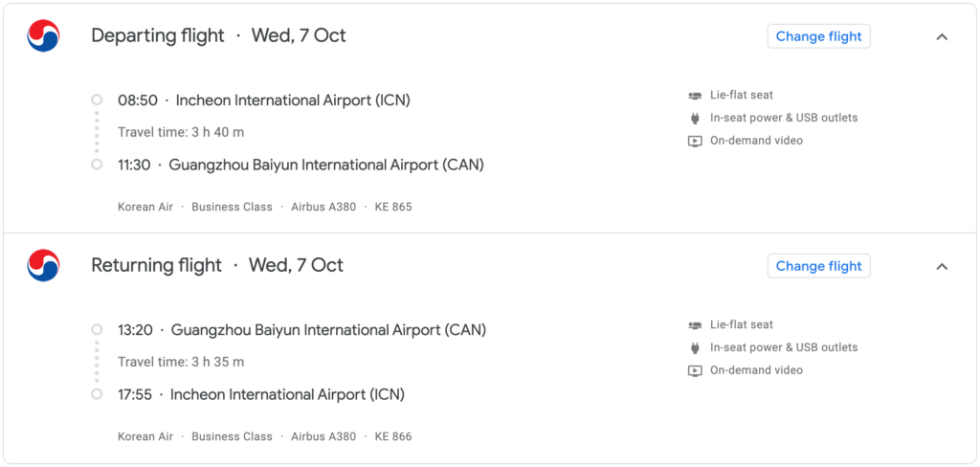Image resolution: width=980 pixels, height=467 pixels.
Task: Click flight number KE 865 text
Action: point(393,207)
